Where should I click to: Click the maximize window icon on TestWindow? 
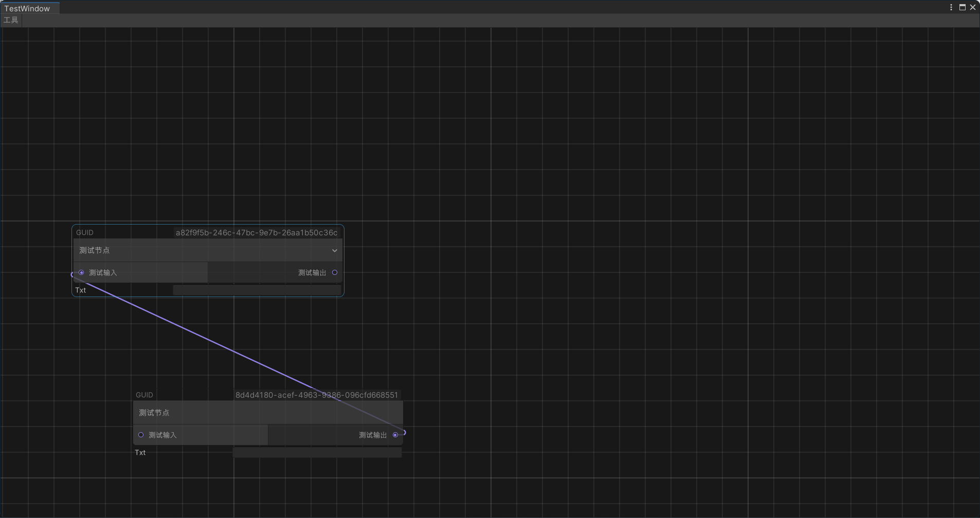[962, 7]
